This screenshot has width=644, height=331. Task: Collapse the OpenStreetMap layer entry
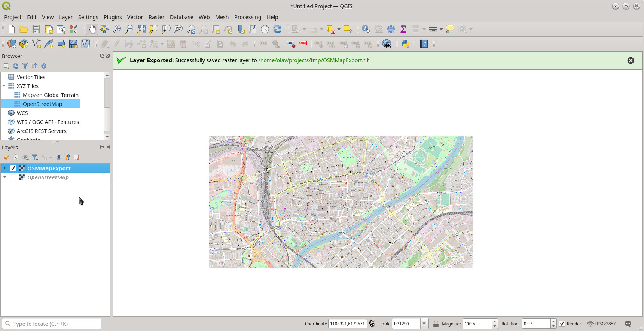(5, 177)
